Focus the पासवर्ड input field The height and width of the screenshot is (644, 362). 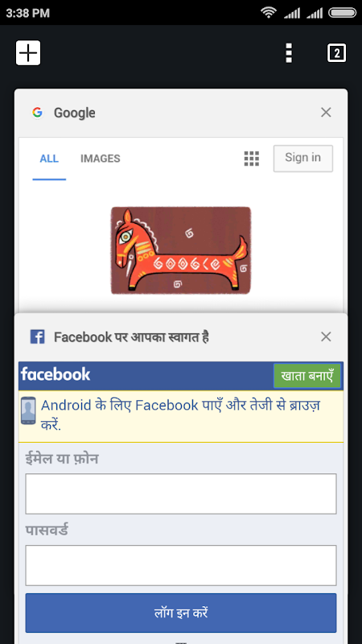point(181,565)
